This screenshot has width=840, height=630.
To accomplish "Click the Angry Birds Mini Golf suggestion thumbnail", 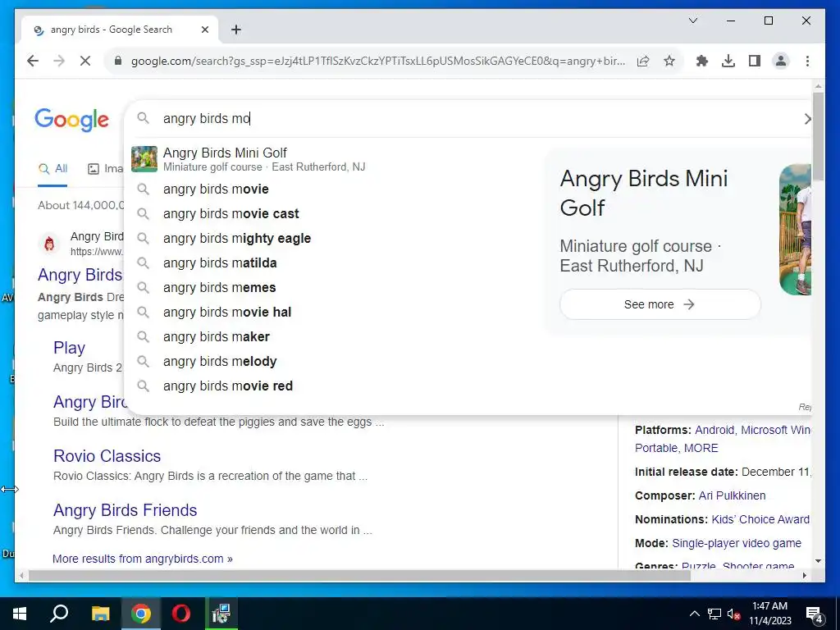I will click(144, 159).
